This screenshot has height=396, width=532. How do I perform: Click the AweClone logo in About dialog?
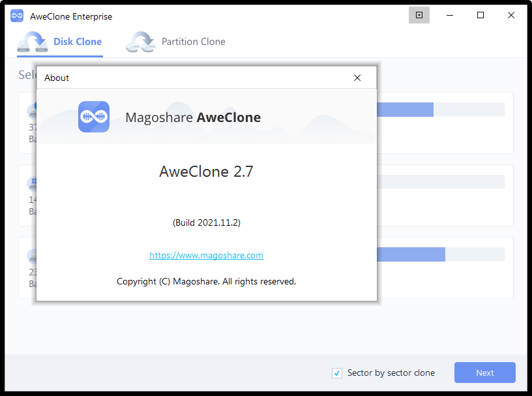pyautogui.click(x=94, y=117)
